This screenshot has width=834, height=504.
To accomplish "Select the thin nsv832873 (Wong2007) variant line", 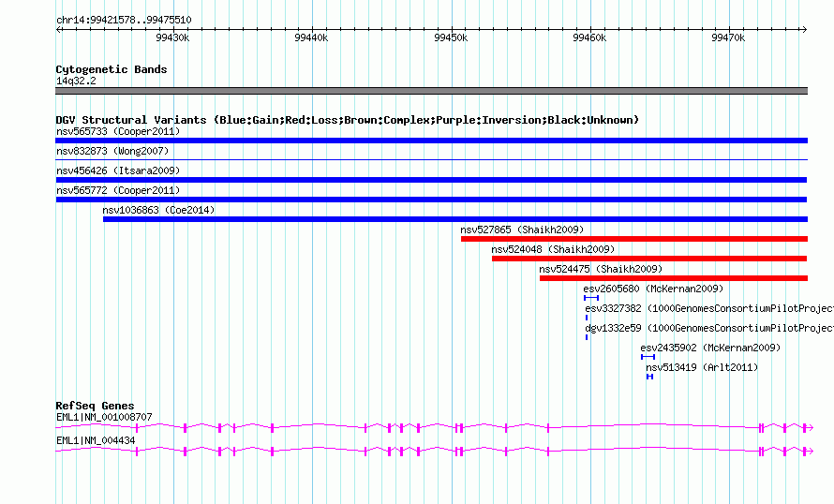I will tap(431, 159).
